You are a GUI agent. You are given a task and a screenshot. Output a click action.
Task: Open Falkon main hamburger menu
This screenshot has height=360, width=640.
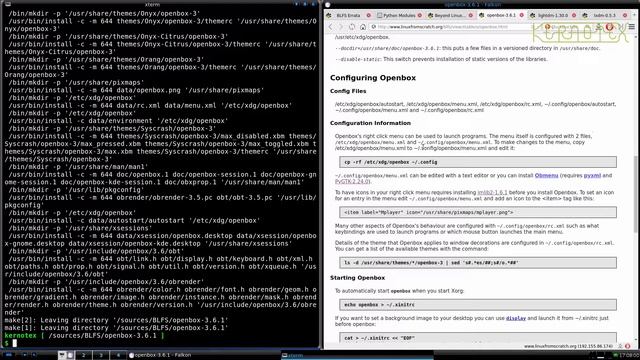click(631, 27)
